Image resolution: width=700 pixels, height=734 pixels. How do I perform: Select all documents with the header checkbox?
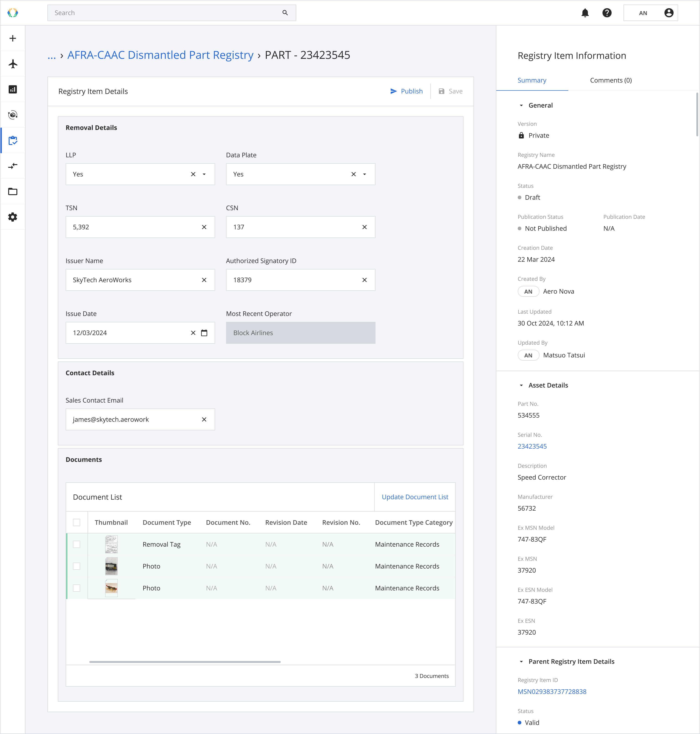[x=77, y=522]
